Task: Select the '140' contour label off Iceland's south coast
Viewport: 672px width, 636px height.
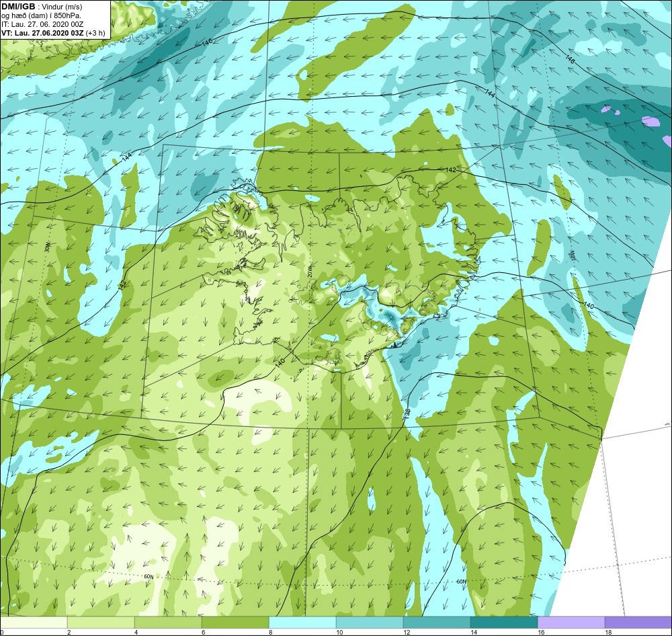Action: [280, 363]
